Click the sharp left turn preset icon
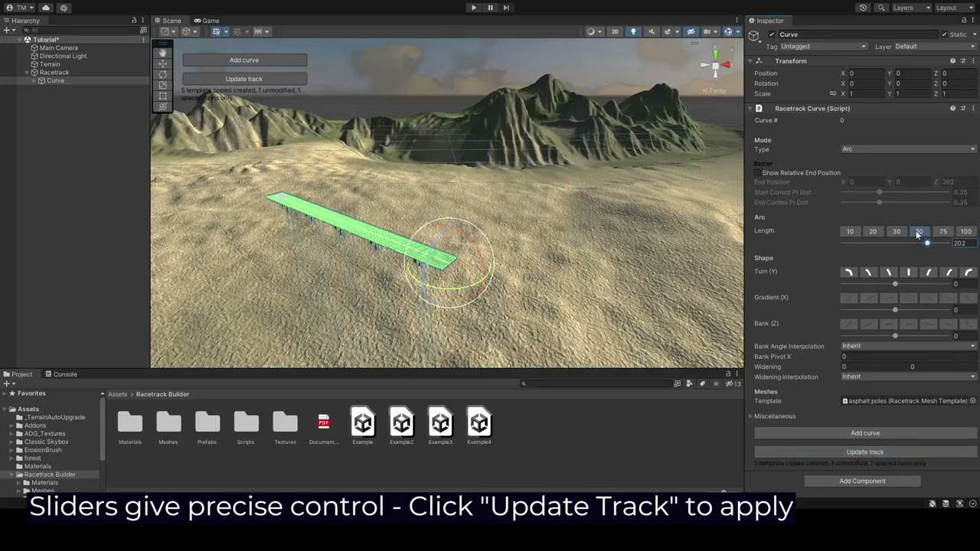The height and width of the screenshot is (551, 980). tap(848, 272)
